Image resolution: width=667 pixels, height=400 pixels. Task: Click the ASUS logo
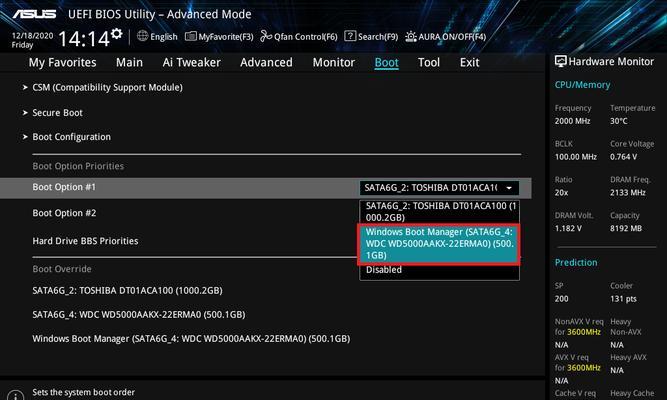(x=34, y=14)
